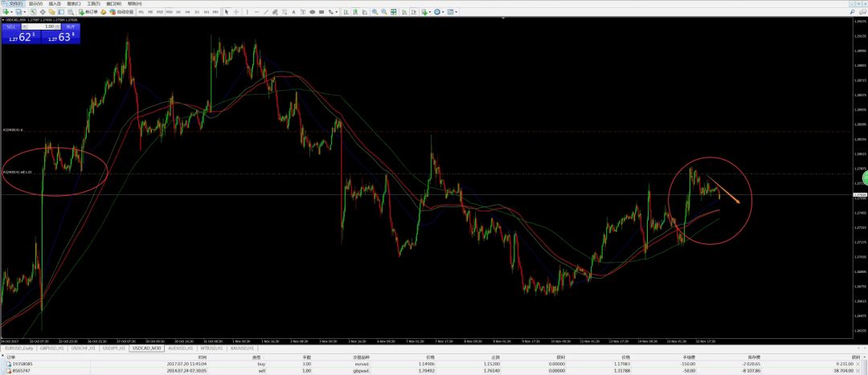The image size is (868, 375).
Task: Open the File menu
Action: (x=16, y=4)
